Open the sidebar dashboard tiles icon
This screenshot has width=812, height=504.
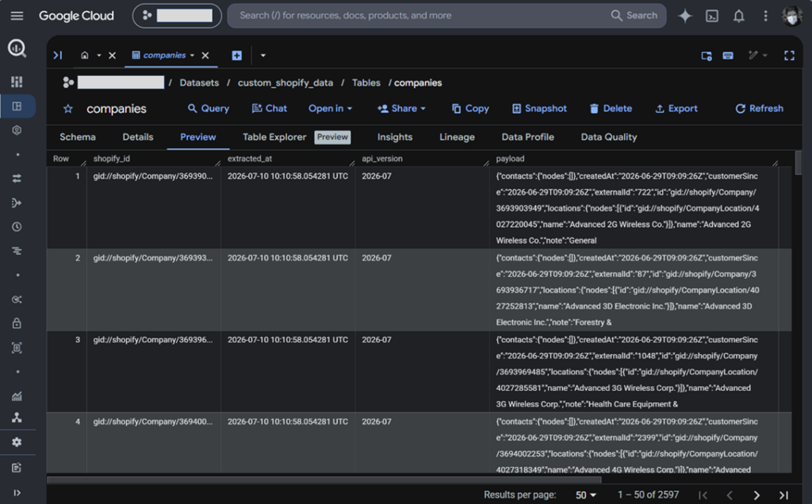click(17, 82)
